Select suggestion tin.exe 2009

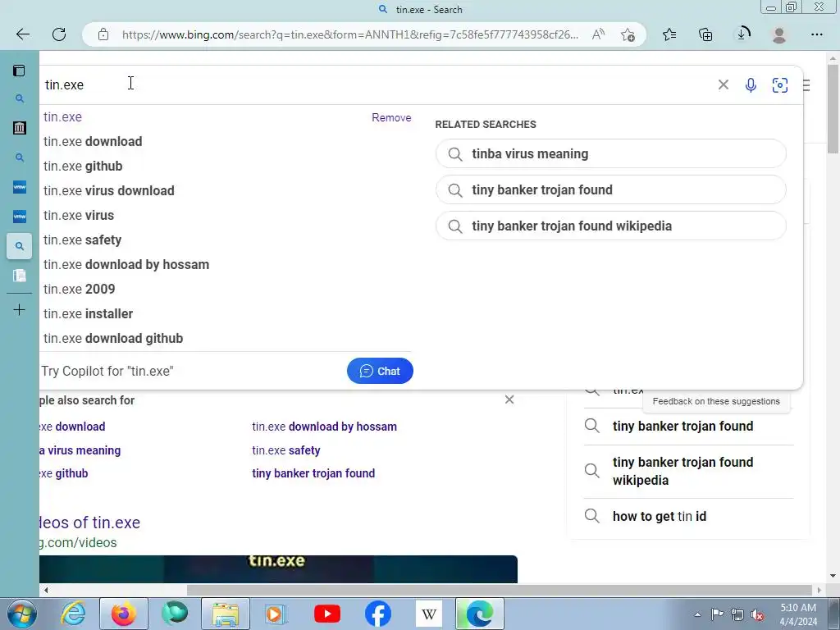(80, 290)
